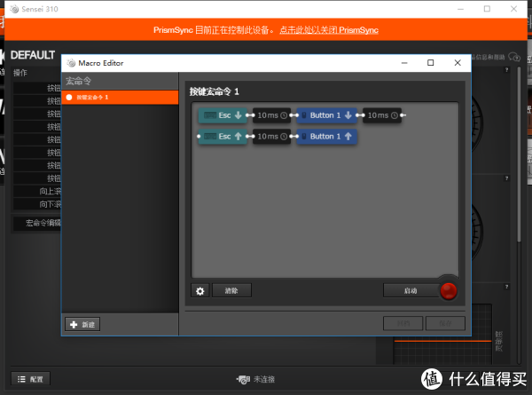This screenshot has height=395, width=532.
Task: Maximize the Macro Editor window
Action: coord(431,63)
